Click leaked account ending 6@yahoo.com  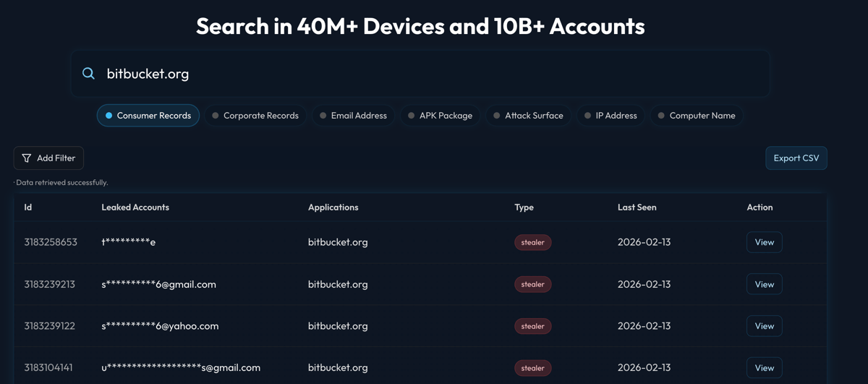point(160,326)
